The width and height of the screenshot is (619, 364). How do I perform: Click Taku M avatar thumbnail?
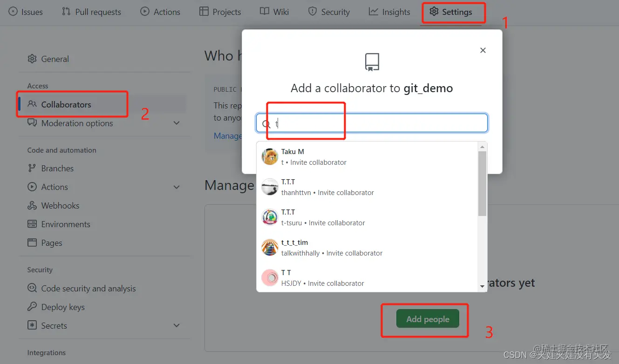[x=270, y=157]
